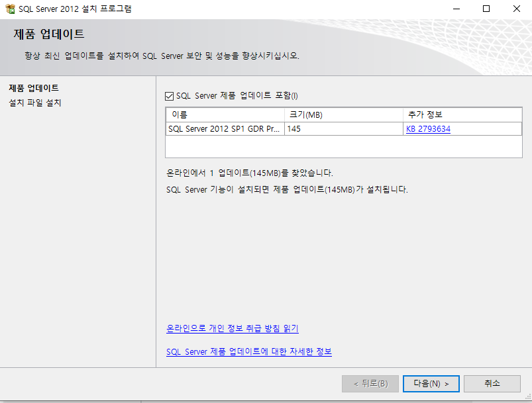Click the 이름 column header
The image size is (532, 403).
pyautogui.click(x=225, y=115)
